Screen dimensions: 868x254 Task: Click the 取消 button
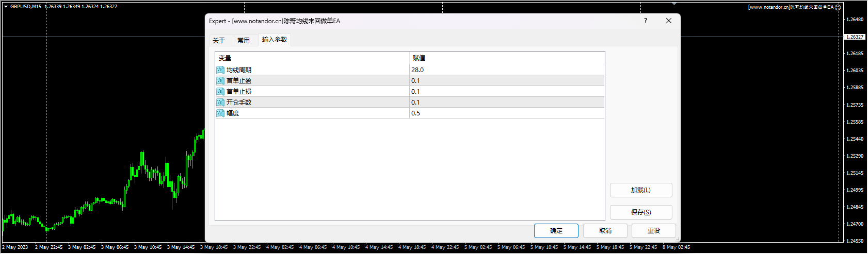(x=605, y=231)
